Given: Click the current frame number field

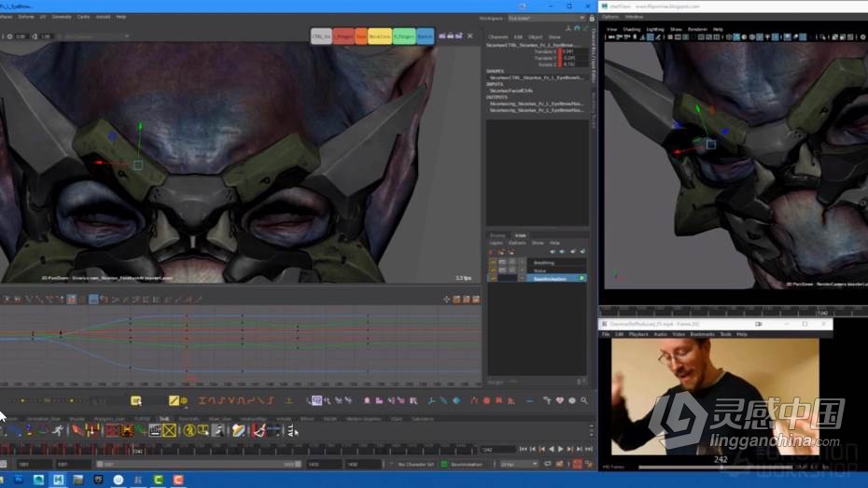Looking at the screenshot, I should (497, 449).
